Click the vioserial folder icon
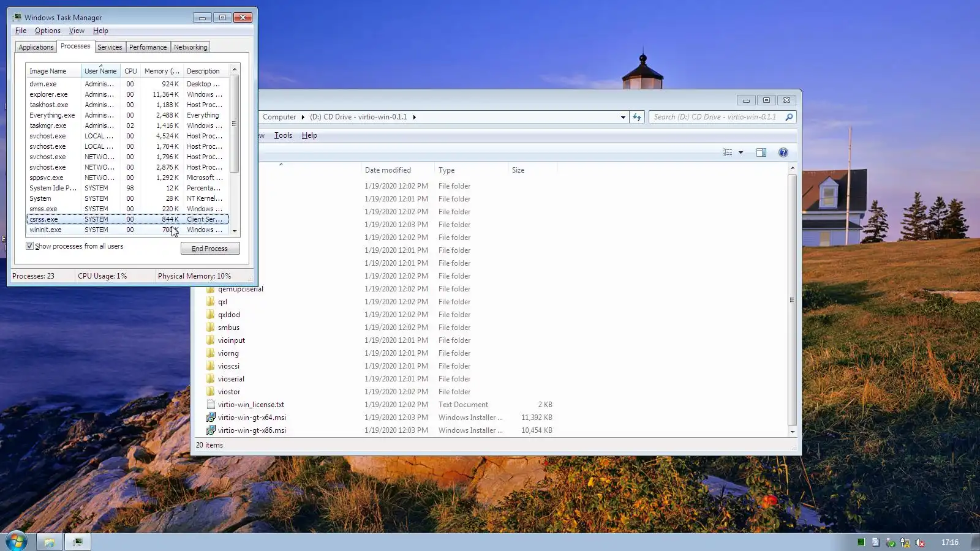The width and height of the screenshot is (980, 551). pyautogui.click(x=211, y=379)
